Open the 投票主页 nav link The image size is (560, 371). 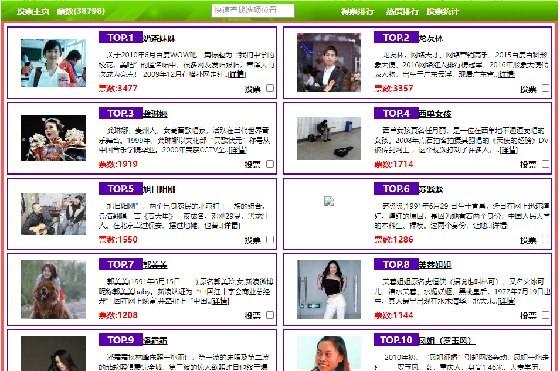32,11
